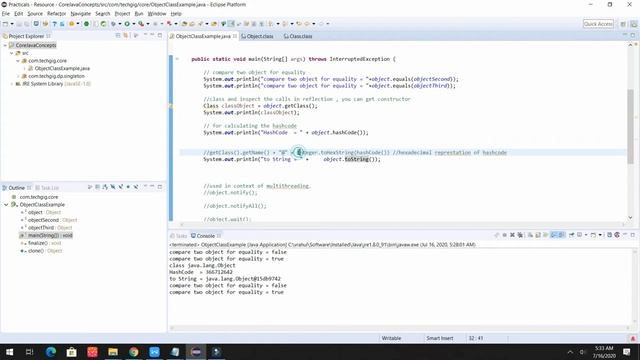640x360 pixels.
Task: Expand the com.techgig.dp.singleton package
Action: (18, 76)
